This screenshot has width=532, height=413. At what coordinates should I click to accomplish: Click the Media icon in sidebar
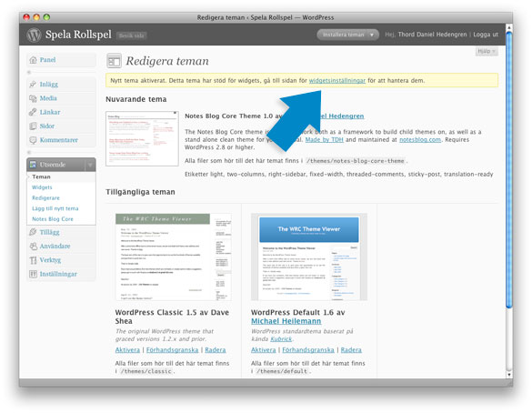coord(33,98)
